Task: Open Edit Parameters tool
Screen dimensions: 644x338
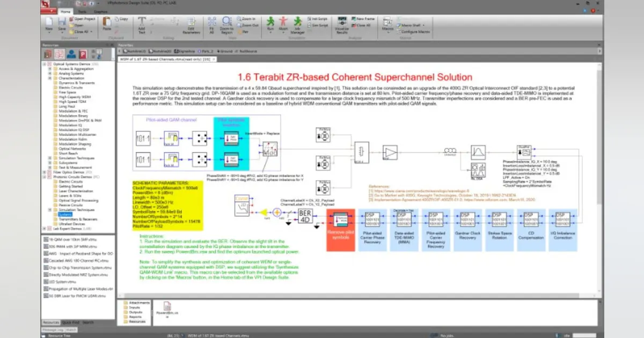Action: pyautogui.click(x=190, y=25)
